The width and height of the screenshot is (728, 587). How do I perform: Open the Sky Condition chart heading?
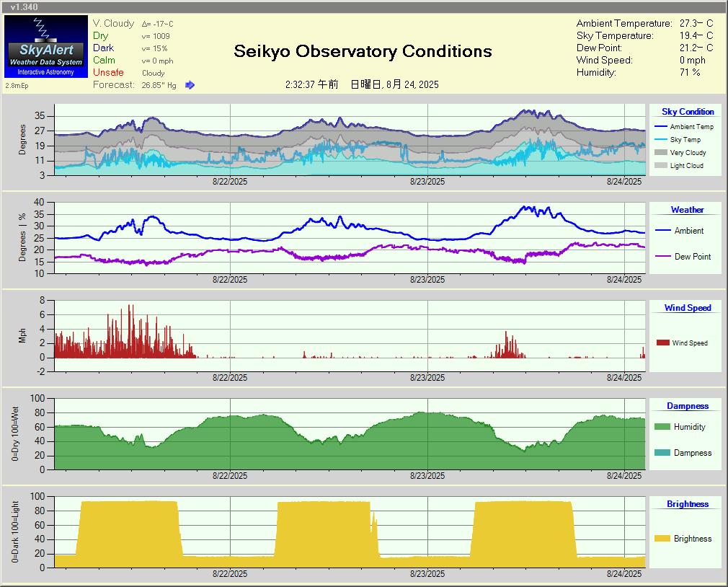[x=688, y=112]
